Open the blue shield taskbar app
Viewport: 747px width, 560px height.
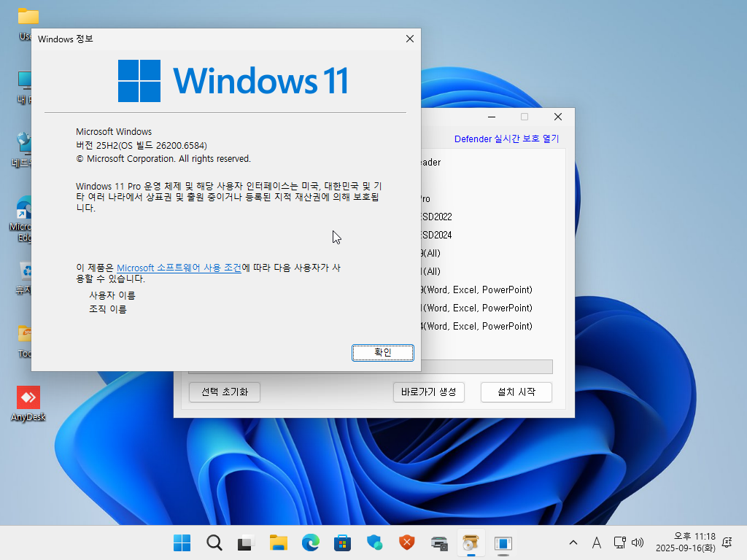click(x=374, y=542)
